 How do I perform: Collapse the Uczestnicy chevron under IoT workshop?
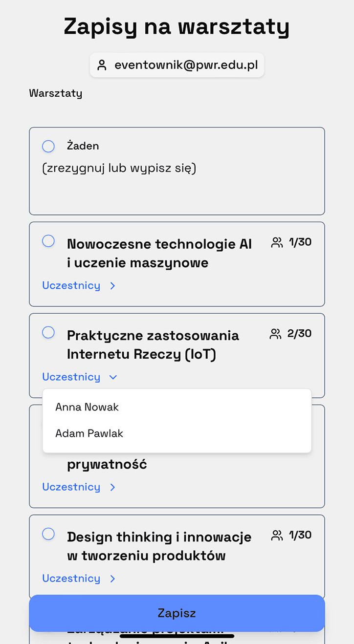click(113, 377)
